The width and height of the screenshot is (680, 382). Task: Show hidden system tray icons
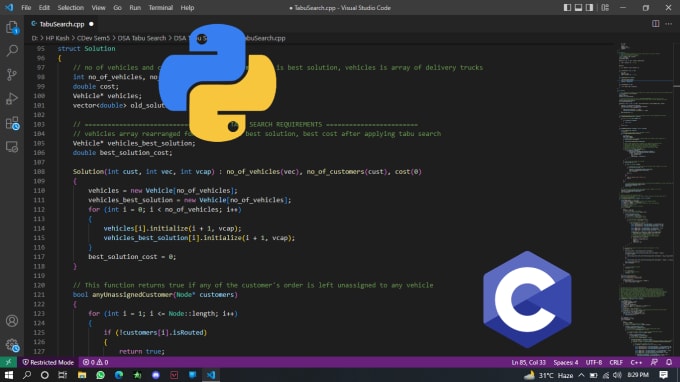click(581, 375)
